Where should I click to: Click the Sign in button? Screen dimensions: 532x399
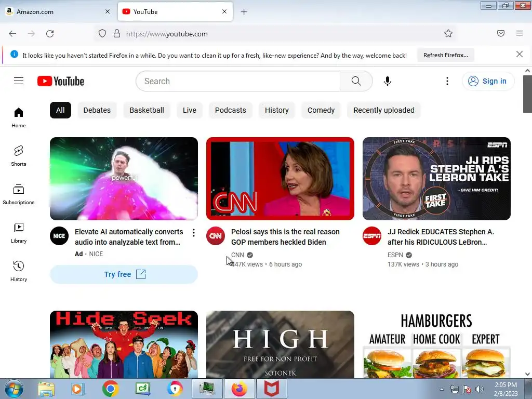pyautogui.click(x=488, y=81)
